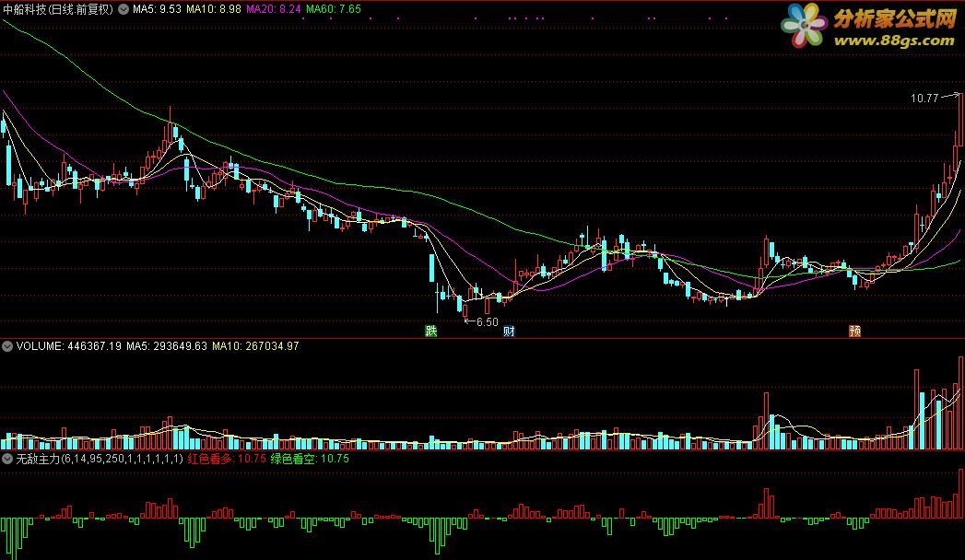Click the MA60: 7.65 label
The width and height of the screenshot is (965, 560).
pyautogui.click(x=334, y=9)
